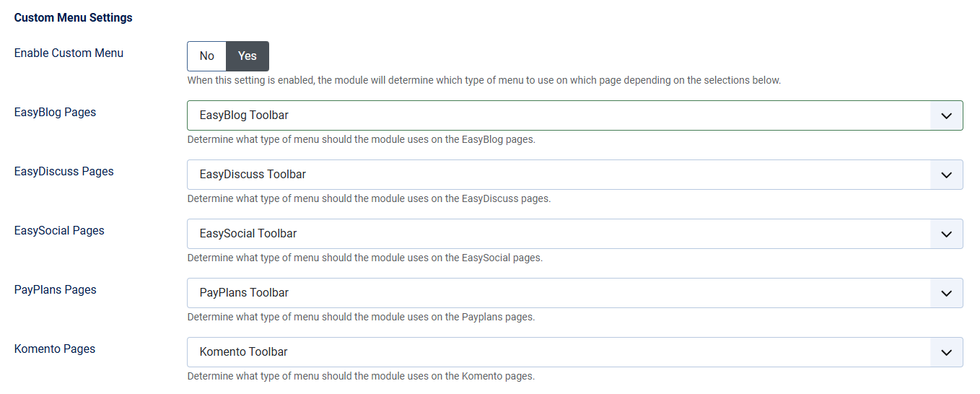Click the EasyDiscuss Pages label
The height and width of the screenshot is (394, 980).
coord(64,171)
